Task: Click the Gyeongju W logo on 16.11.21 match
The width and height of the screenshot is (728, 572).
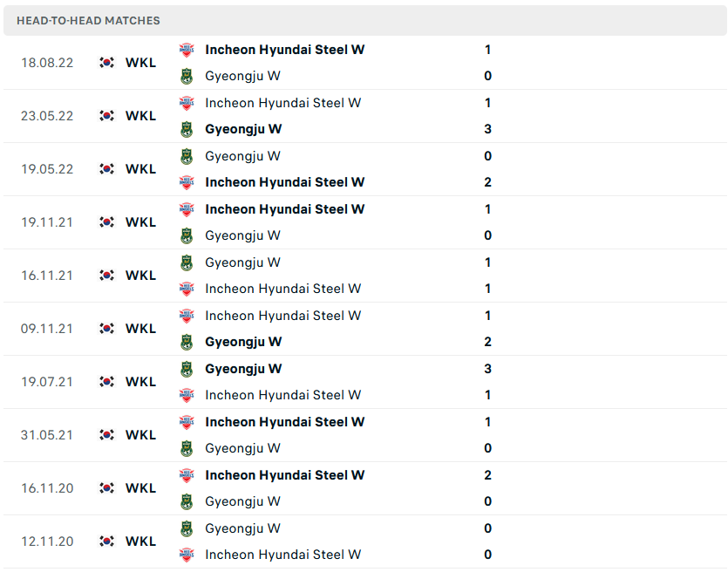Action: [x=187, y=262]
